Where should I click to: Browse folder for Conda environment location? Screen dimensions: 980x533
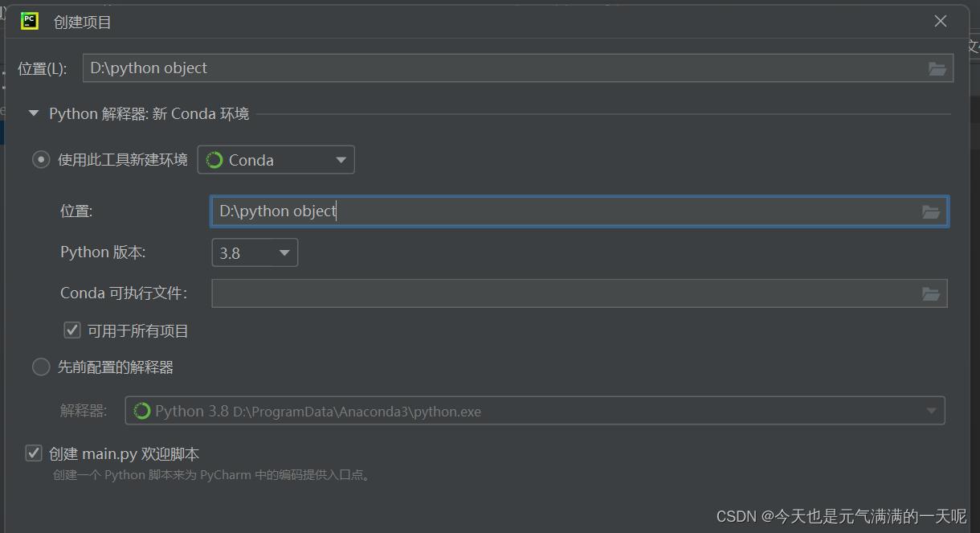[x=931, y=211]
